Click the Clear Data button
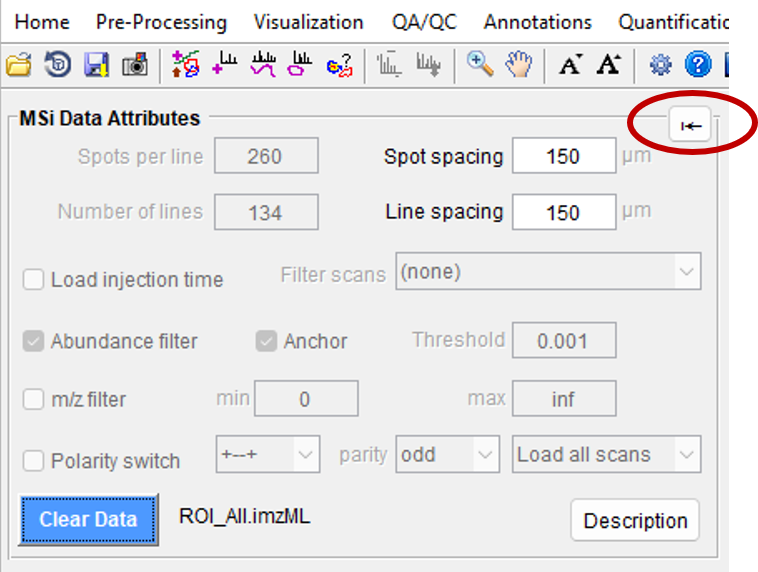758x572 pixels. [x=88, y=520]
